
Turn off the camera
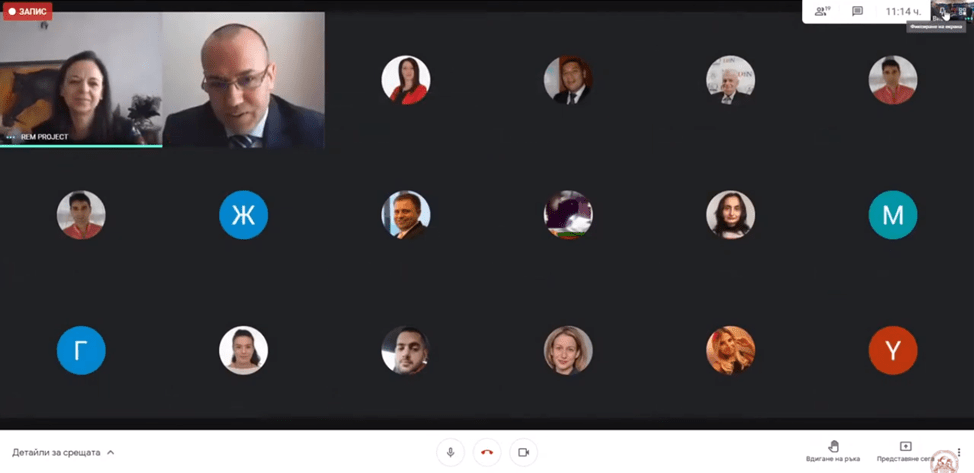524,452
